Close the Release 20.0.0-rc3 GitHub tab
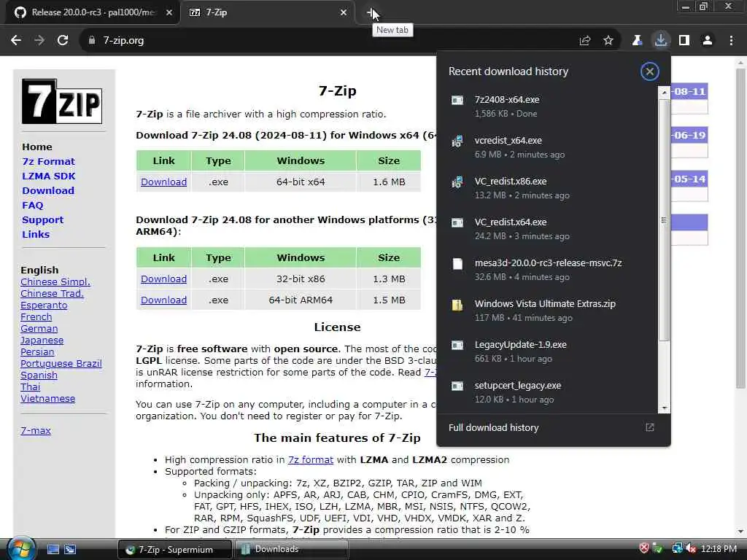 pos(169,12)
